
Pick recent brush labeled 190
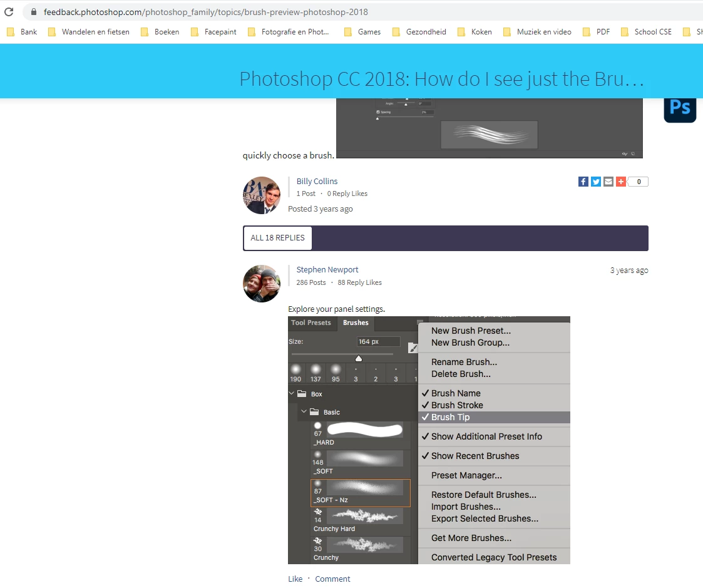click(x=296, y=373)
